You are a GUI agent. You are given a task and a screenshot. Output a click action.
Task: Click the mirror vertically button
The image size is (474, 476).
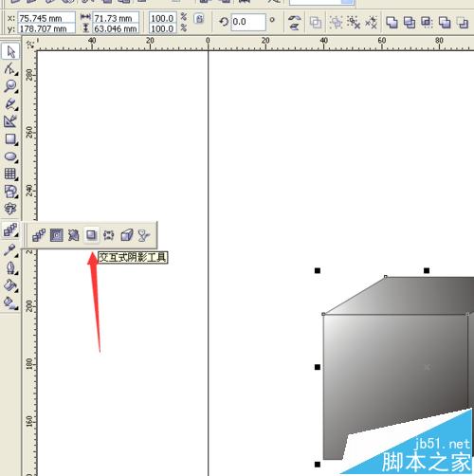(x=295, y=27)
